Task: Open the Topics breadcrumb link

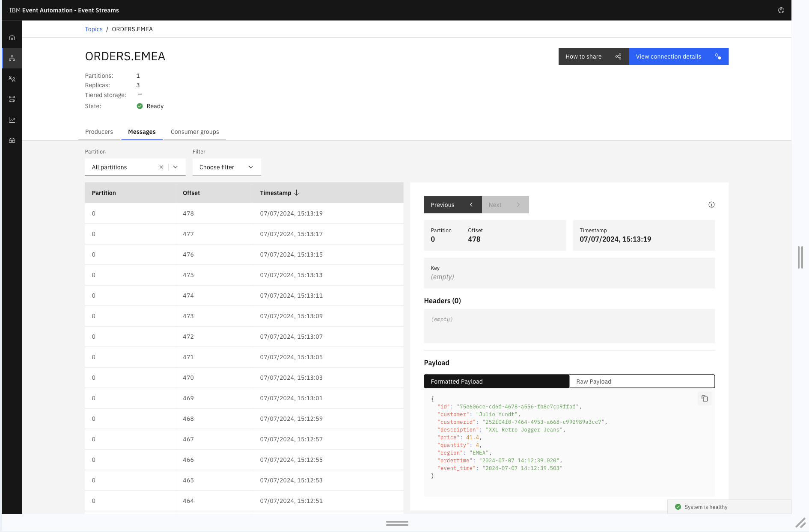Action: tap(94, 29)
